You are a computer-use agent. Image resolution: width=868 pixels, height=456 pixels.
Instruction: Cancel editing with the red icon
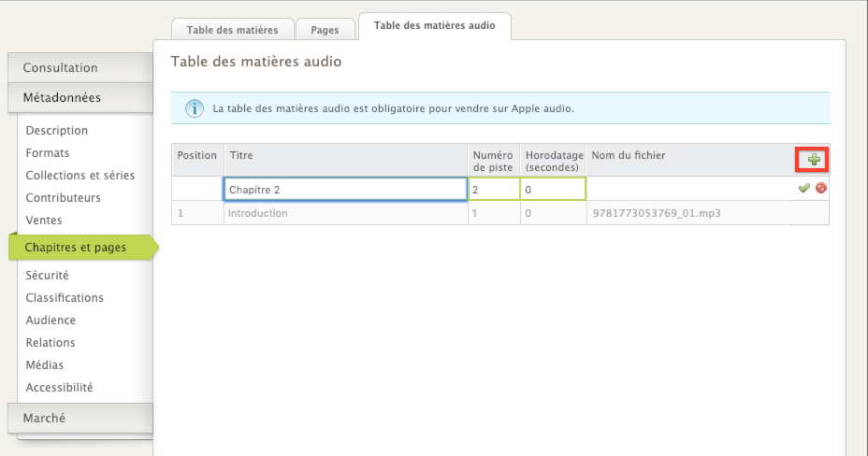[x=820, y=188]
